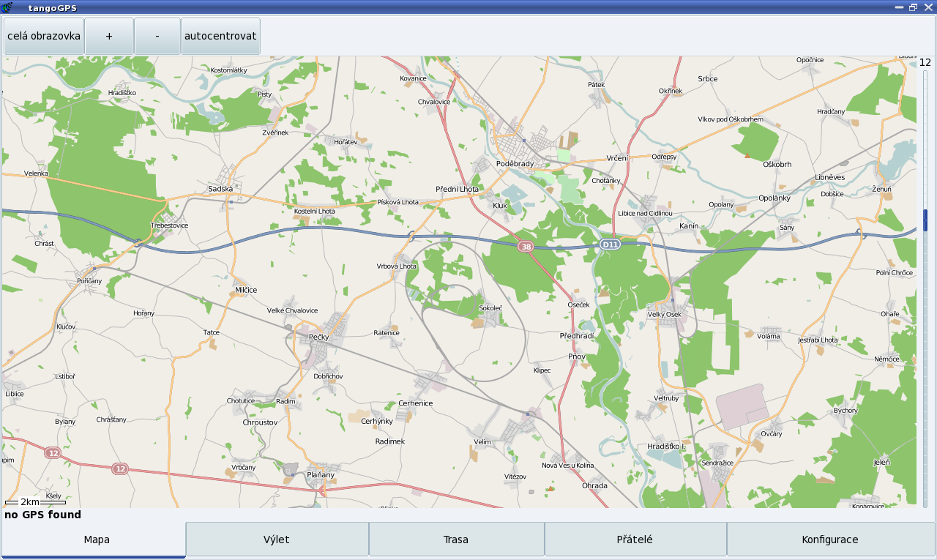Click the Plaňany label on map

click(321, 475)
